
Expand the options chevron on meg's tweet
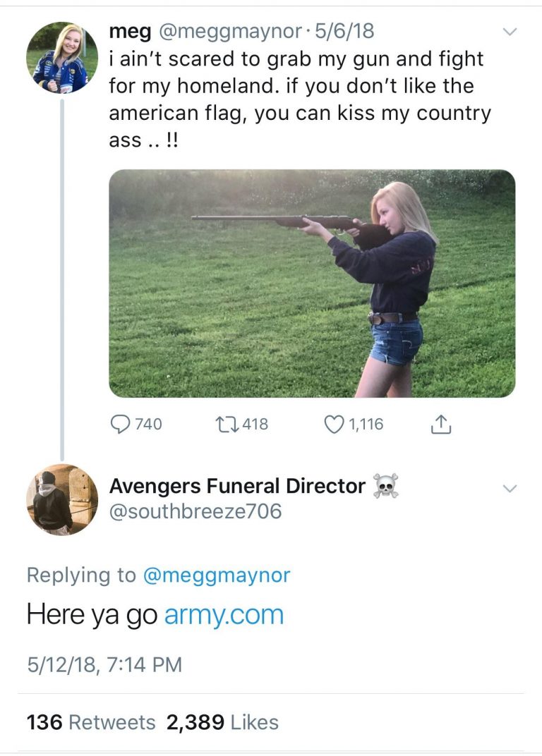(x=509, y=32)
